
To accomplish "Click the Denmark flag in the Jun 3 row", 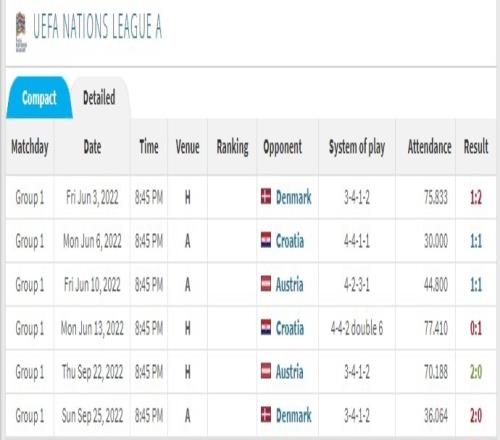I will [266, 196].
